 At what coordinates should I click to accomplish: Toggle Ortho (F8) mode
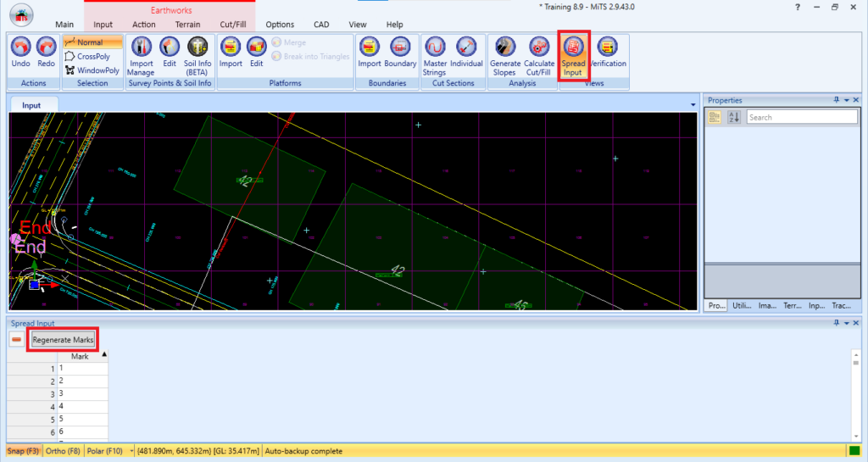point(63,451)
